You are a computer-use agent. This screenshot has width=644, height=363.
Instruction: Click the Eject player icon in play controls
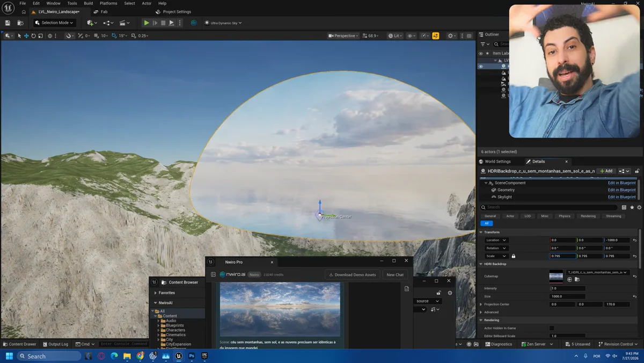(172, 23)
